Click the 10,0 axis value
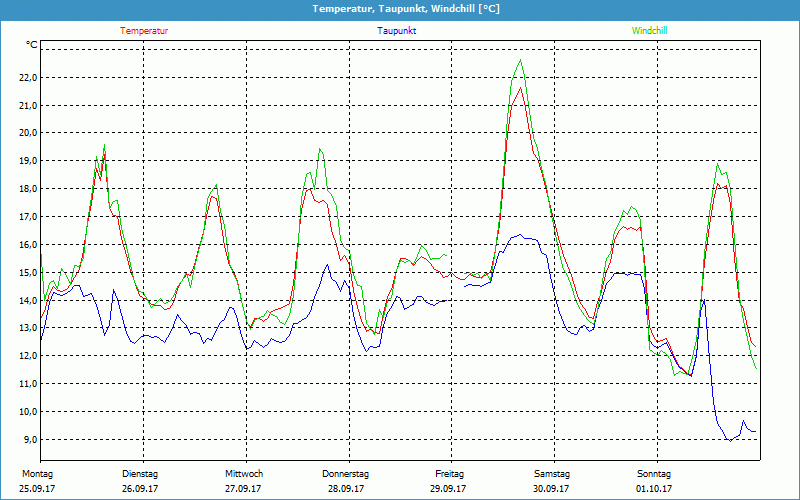The height and width of the screenshot is (500, 800). coord(28,412)
